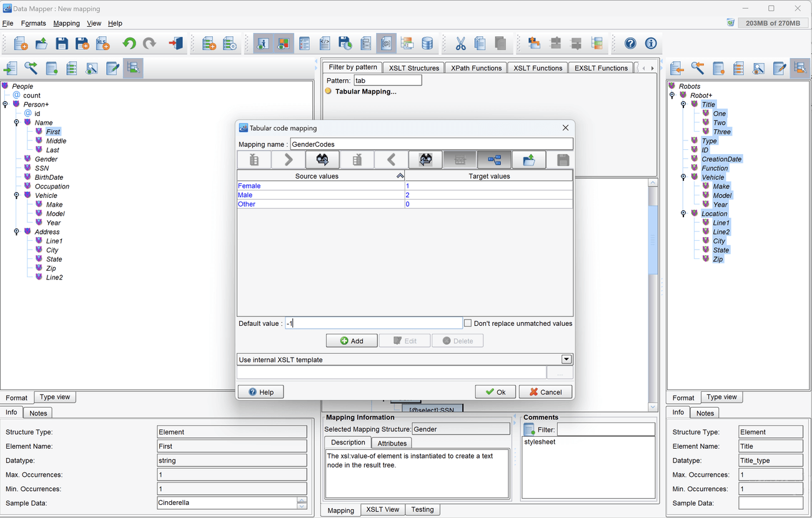Screen dimensions: 812x518
Task: Click folder with green arrow in dialog
Action: point(529,160)
